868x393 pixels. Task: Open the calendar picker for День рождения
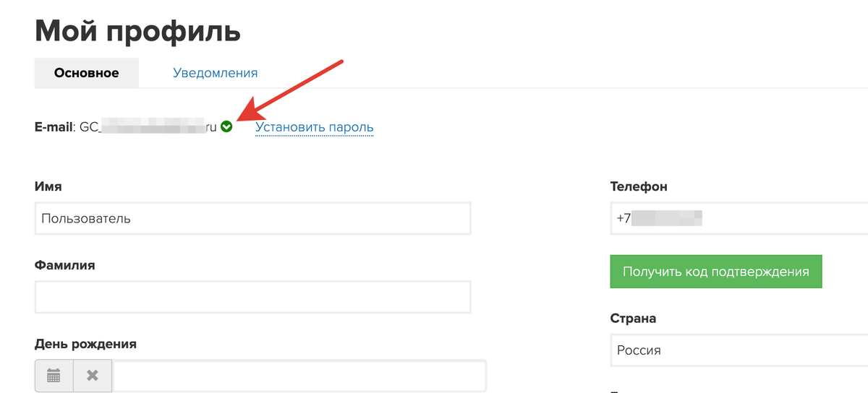click(x=54, y=376)
